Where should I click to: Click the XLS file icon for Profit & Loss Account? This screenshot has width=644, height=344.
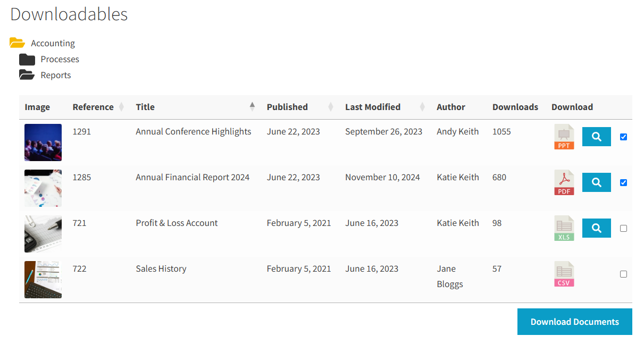coord(564,229)
